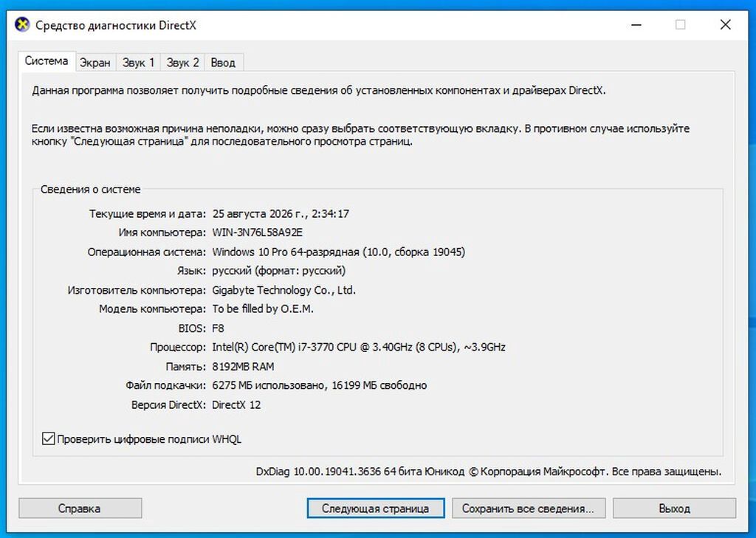Click the DirectX 12 version value

point(236,405)
